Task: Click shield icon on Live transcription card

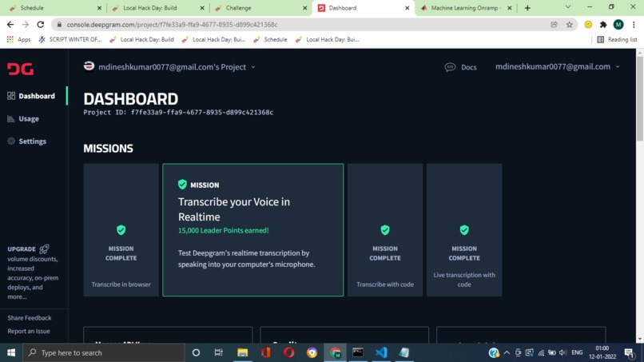Action: pos(464,230)
